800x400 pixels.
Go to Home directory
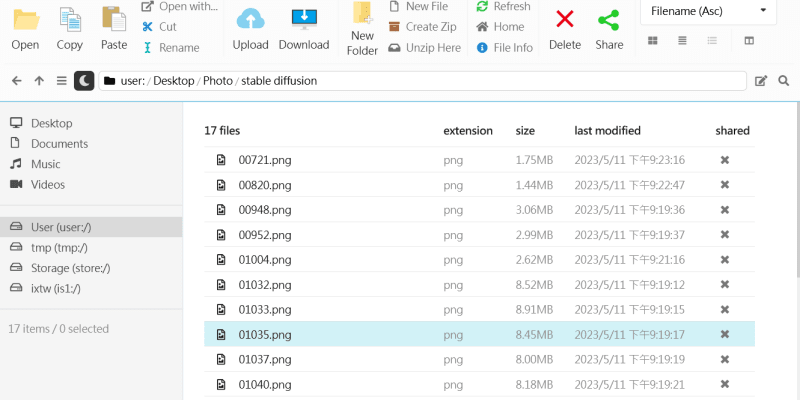(500, 27)
